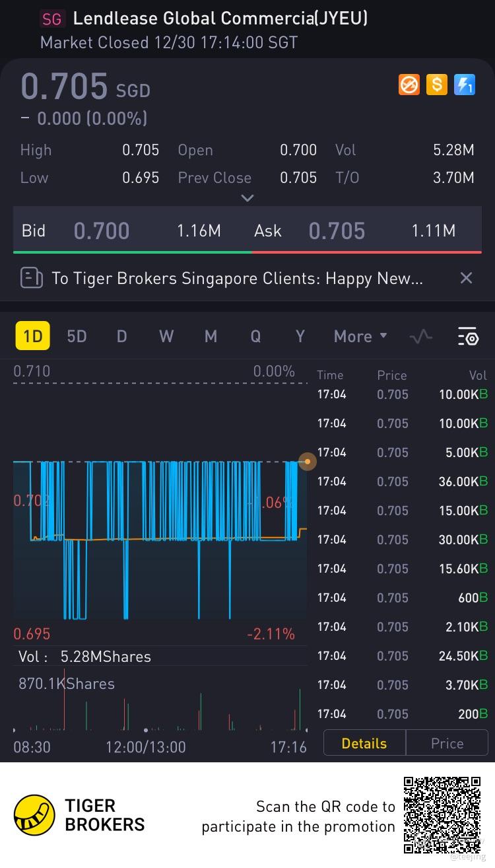
Task: Tap the trade row with 15.60K volume
Action: pyautogui.click(x=403, y=569)
